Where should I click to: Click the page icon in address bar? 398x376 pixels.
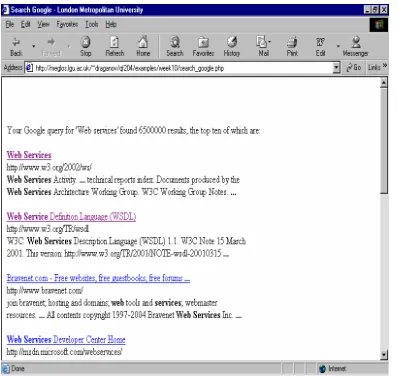[29, 68]
